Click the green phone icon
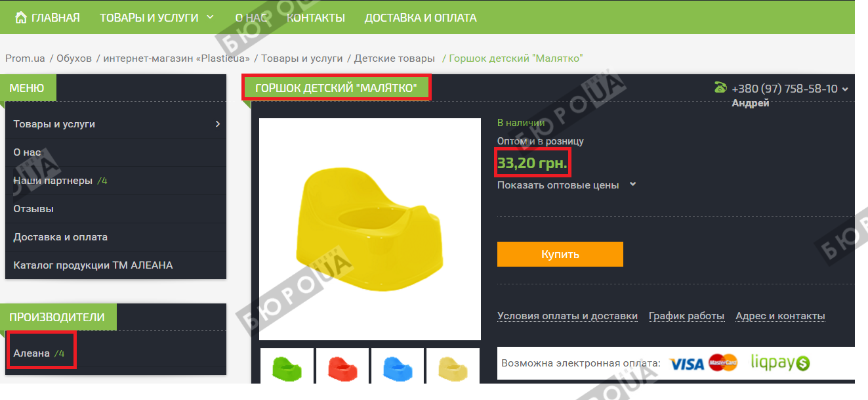The height and width of the screenshot is (400, 868). pos(720,87)
